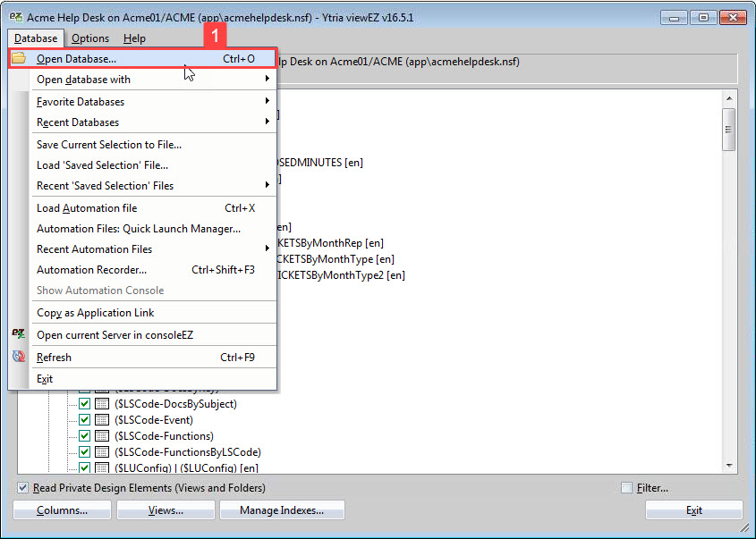Viewport: 756px width, 539px height.
Task: Enable the Filter checkbox
Action: click(x=627, y=486)
